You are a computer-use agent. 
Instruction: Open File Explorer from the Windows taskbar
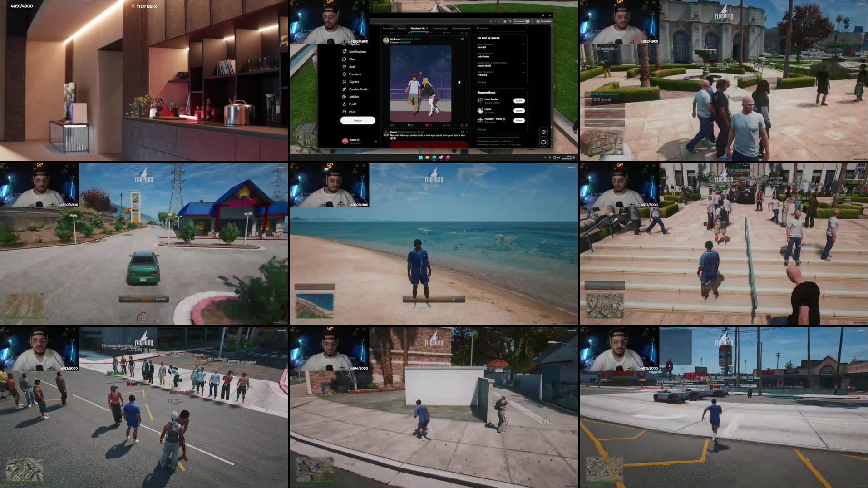click(x=428, y=158)
